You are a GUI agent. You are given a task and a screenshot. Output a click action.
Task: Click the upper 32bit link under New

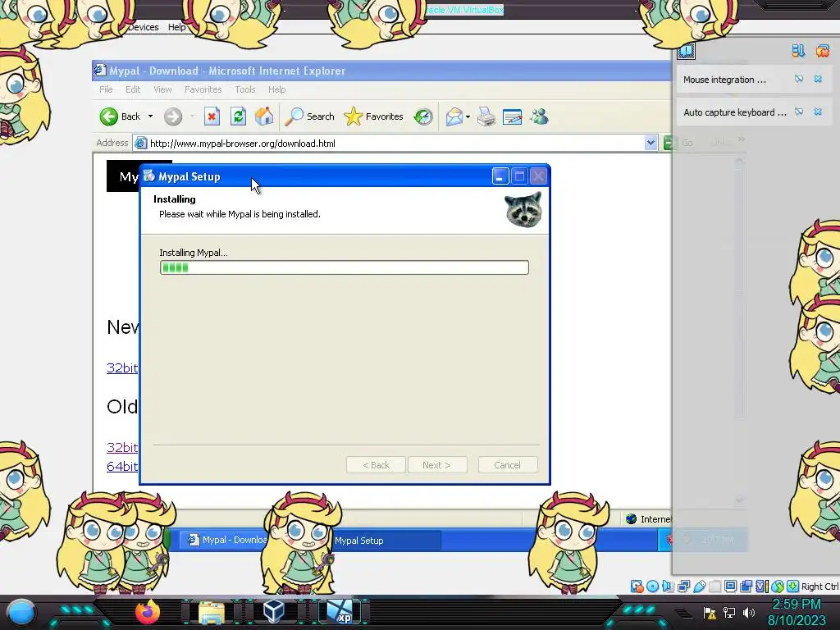pos(122,367)
